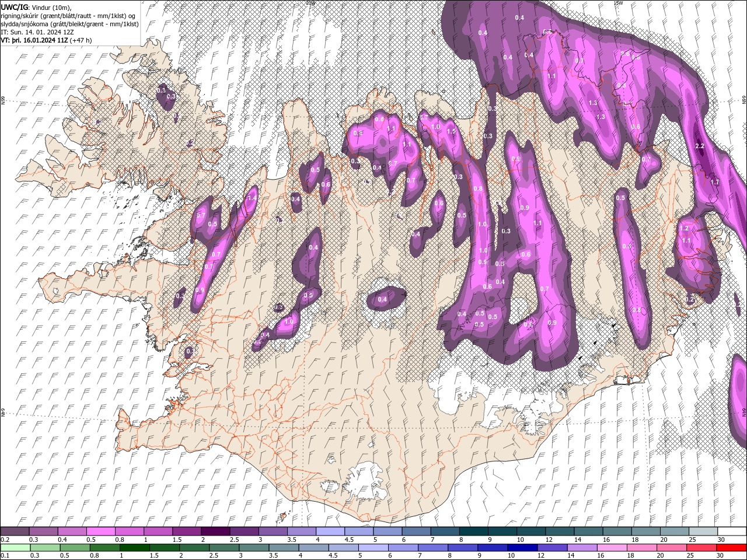
Task: Pick the 3.5 lavender swatch in the top row
Action: point(301,531)
